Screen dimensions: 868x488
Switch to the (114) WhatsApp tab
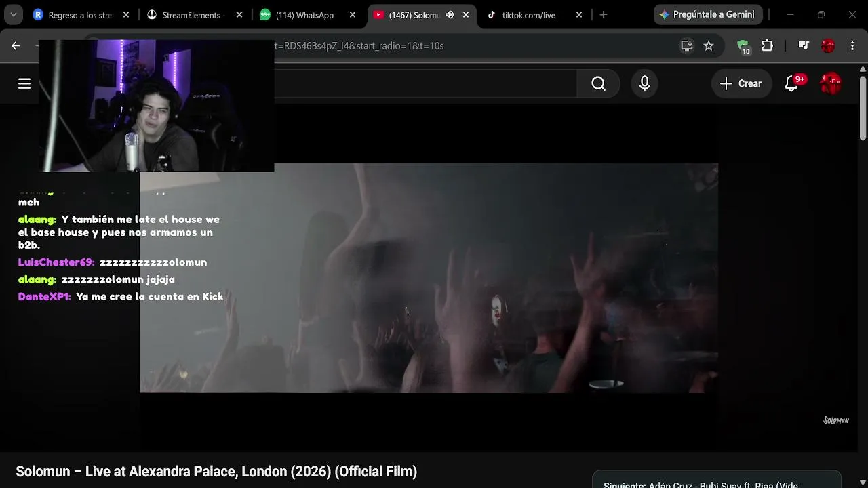[305, 15]
